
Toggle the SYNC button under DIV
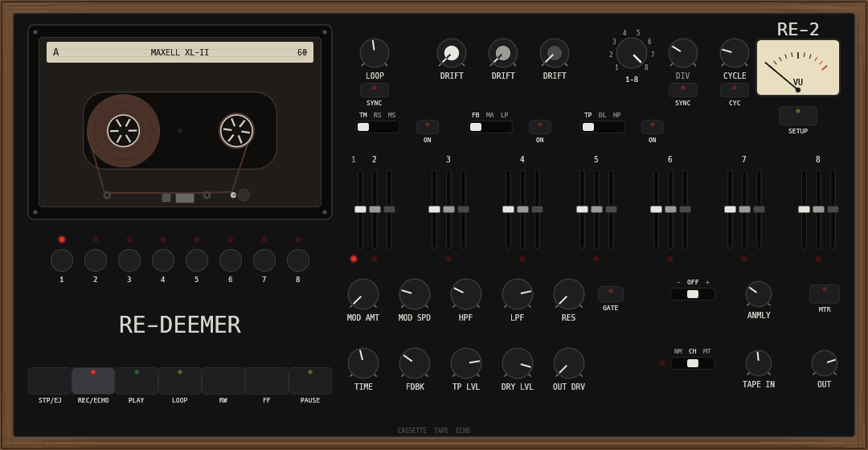tap(683, 90)
